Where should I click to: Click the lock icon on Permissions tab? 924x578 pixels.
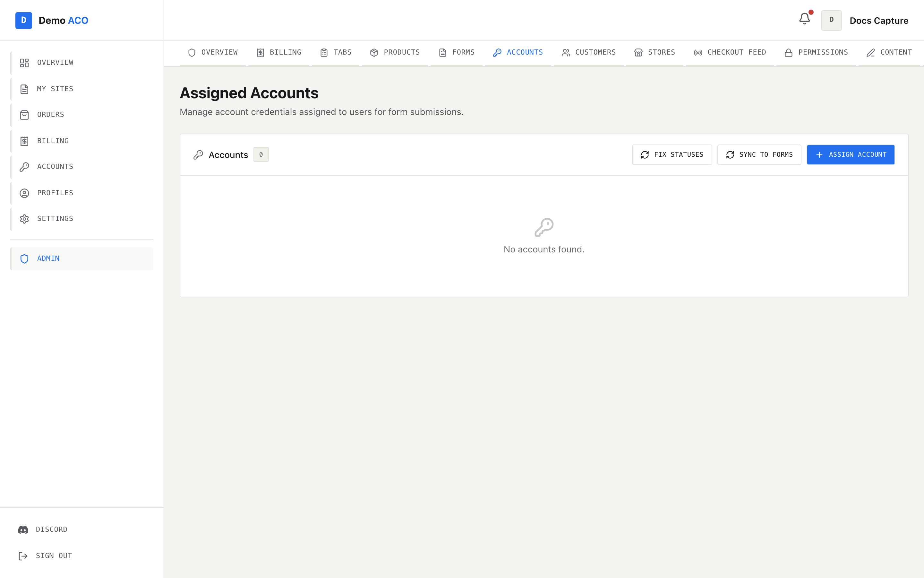[789, 53]
